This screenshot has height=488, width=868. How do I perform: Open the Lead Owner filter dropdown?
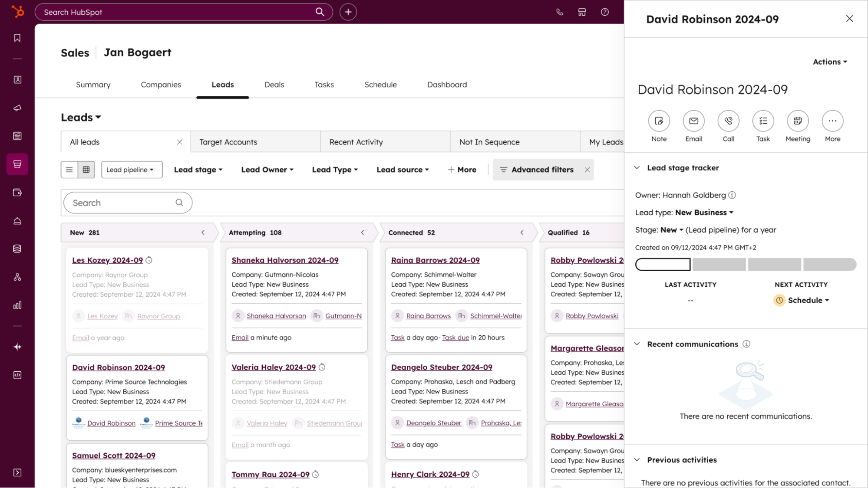click(x=267, y=170)
